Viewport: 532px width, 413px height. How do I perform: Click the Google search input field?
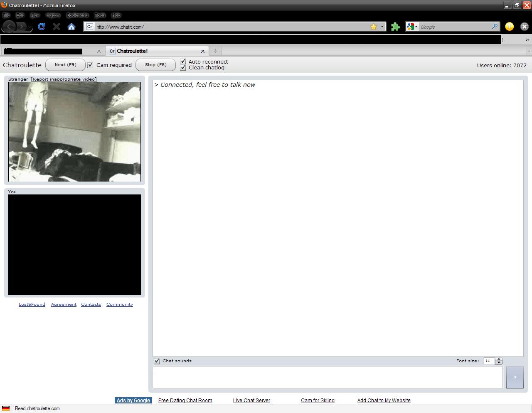[x=455, y=27]
